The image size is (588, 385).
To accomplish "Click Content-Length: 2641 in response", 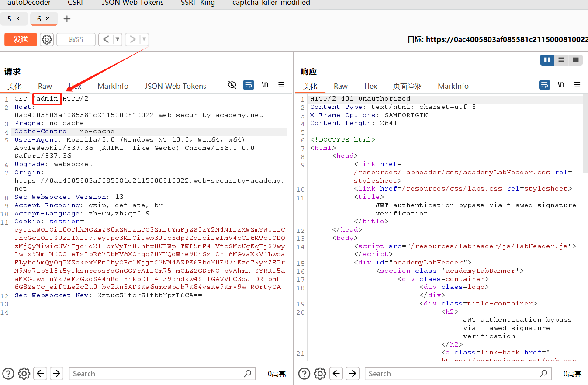I will coord(354,123).
